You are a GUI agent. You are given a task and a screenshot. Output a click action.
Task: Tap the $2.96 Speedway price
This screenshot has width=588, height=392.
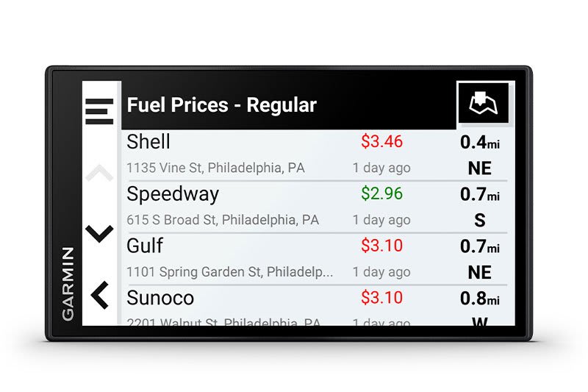point(381,193)
